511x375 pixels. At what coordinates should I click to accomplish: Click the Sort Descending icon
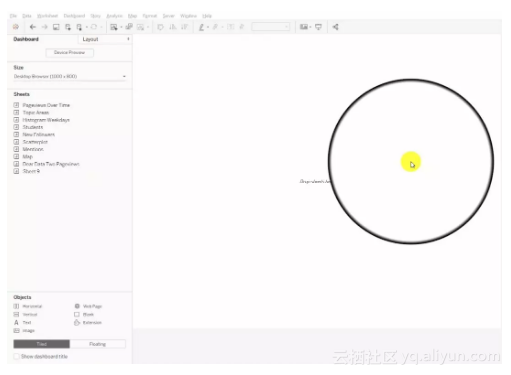184,27
